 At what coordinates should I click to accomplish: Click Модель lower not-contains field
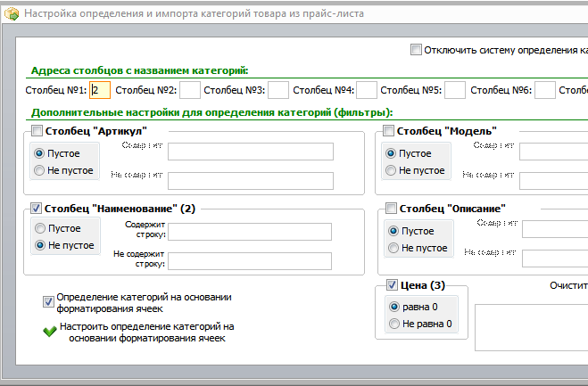[x=553, y=181]
